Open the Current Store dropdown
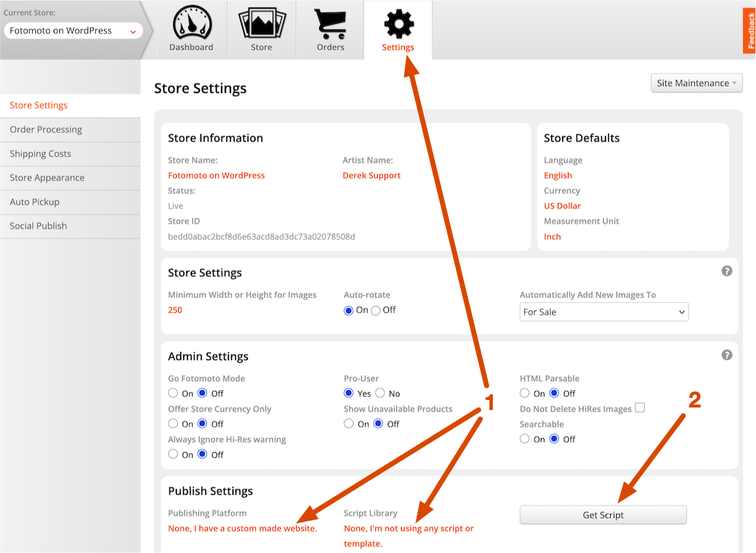 click(73, 31)
